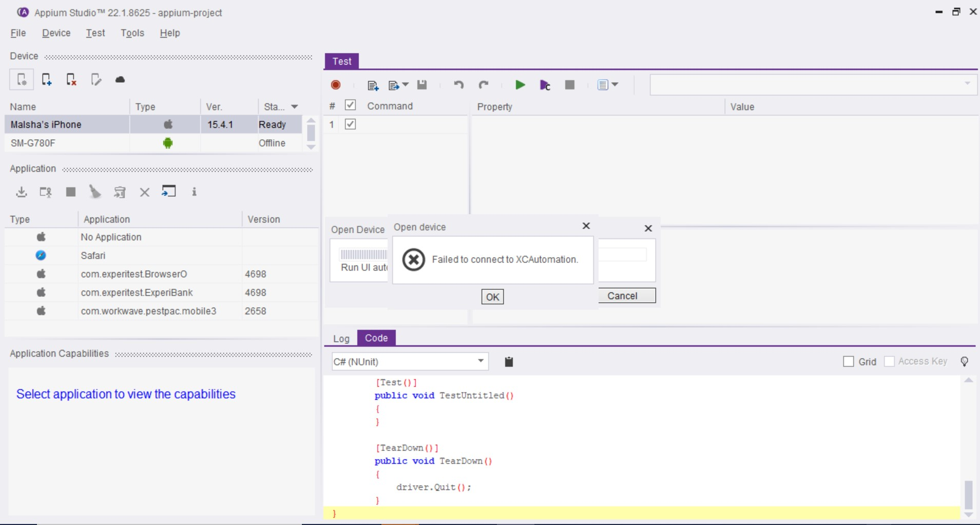
Task: Open the view options dropdown in Test toolbar
Action: 615,85
